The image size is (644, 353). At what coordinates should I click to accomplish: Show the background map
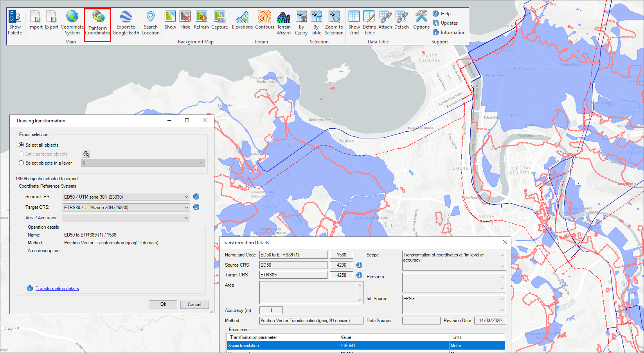[170, 20]
